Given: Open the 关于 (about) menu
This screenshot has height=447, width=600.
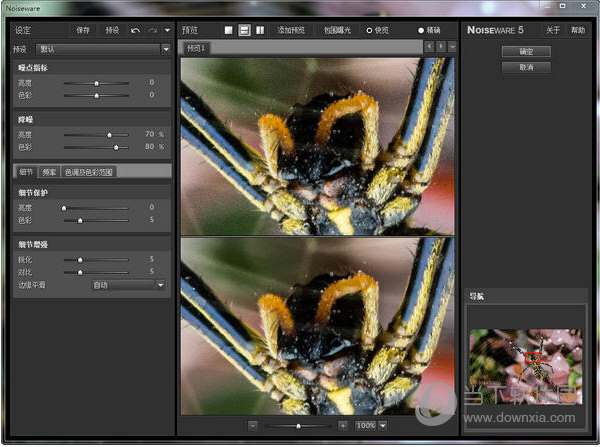Looking at the screenshot, I should point(553,30).
